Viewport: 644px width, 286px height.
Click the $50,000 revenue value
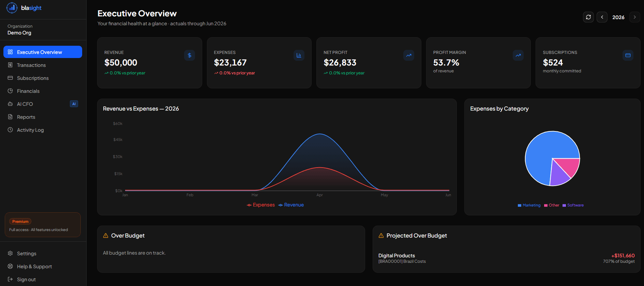pyautogui.click(x=121, y=63)
